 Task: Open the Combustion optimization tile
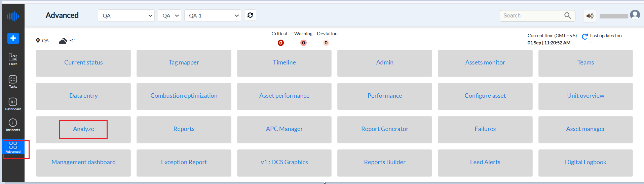pos(184,96)
